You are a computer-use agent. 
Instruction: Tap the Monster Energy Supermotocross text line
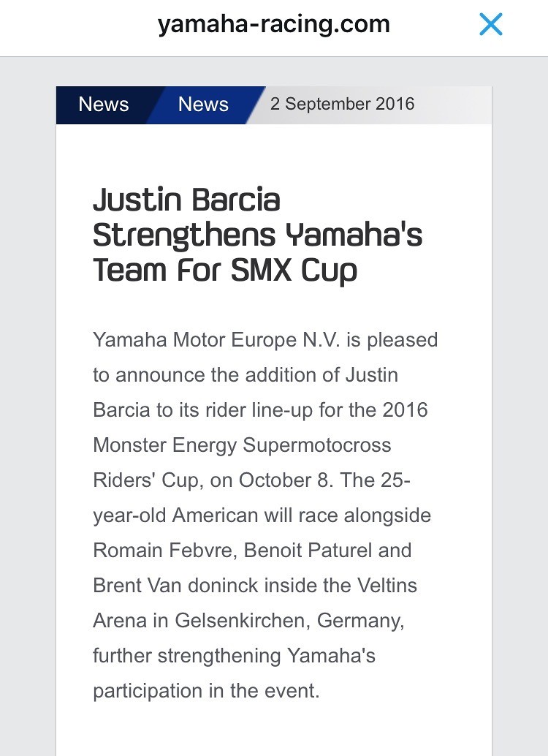[x=242, y=445]
